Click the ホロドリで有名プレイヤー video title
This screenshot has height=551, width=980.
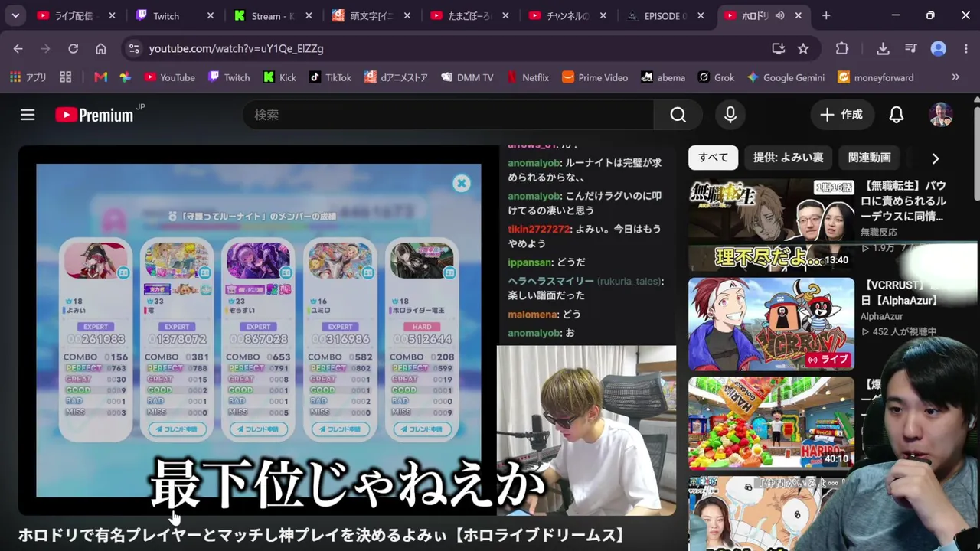coord(322,535)
